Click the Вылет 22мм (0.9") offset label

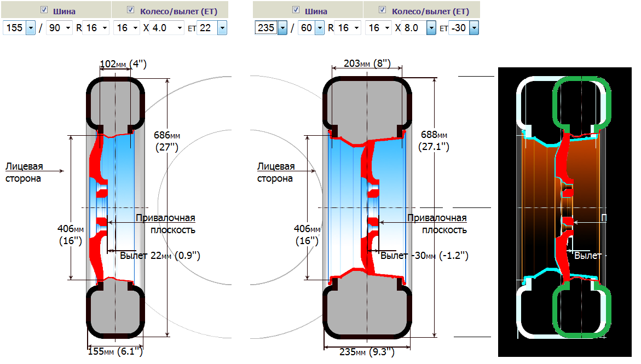pos(160,256)
